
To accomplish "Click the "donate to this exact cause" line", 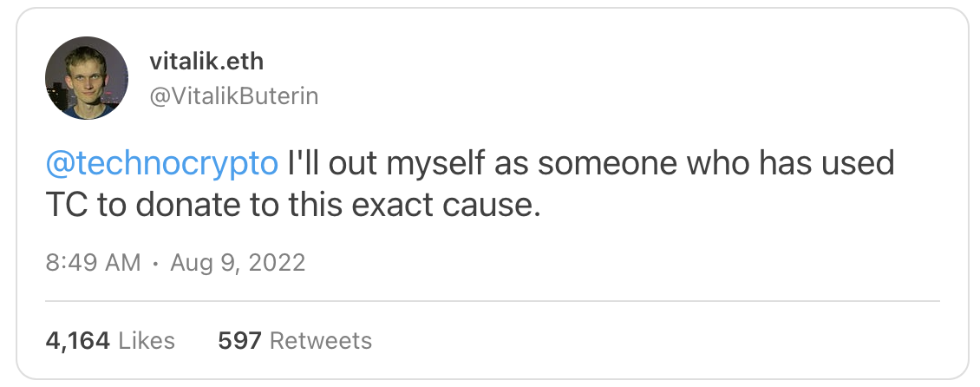I will tap(338, 206).
